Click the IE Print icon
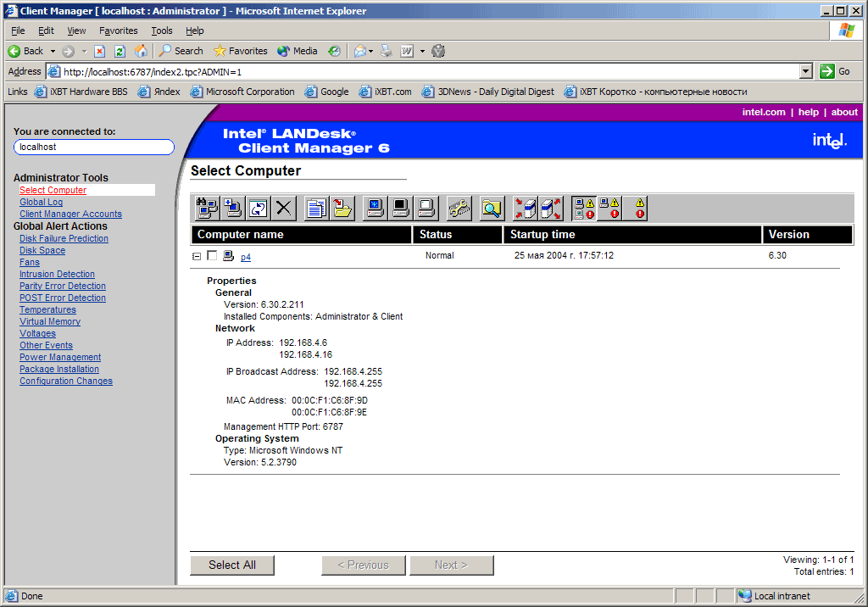 click(x=387, y=52)
